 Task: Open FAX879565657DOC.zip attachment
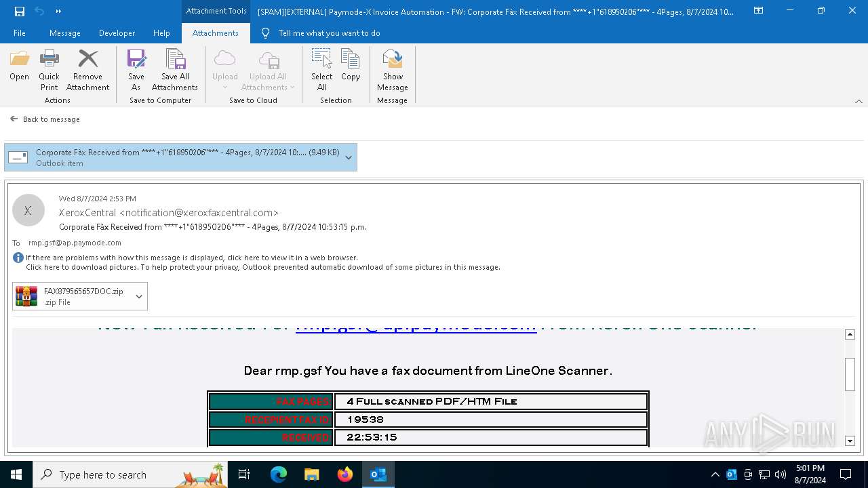71,296
